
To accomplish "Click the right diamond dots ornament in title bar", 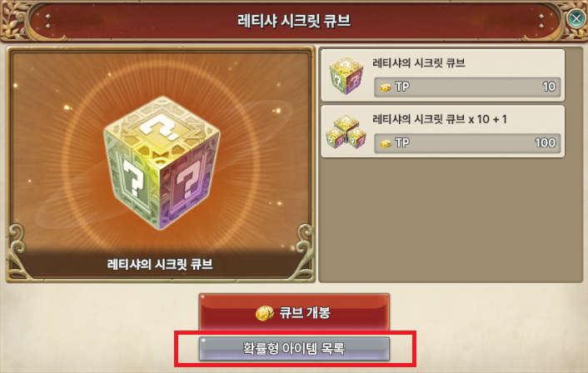I will 541,22.
